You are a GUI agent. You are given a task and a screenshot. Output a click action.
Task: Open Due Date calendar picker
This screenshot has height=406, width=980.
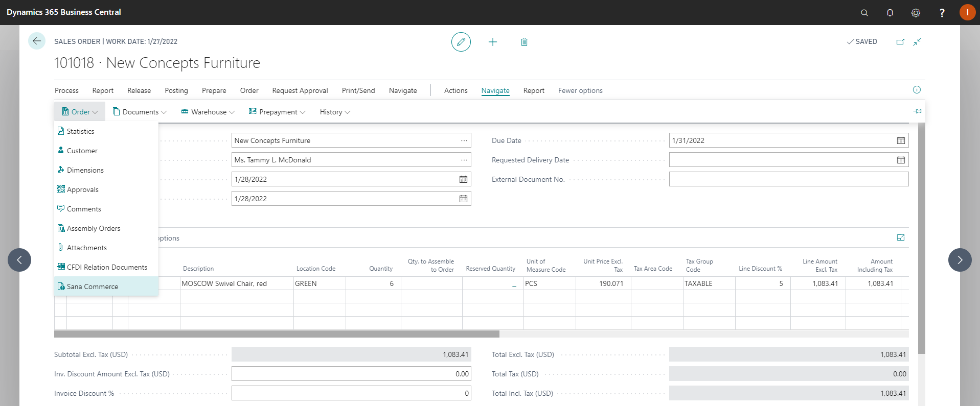901,140
